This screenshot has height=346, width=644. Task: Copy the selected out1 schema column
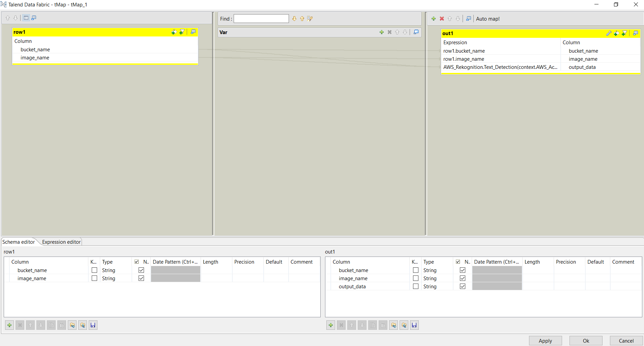coord(372,325)
